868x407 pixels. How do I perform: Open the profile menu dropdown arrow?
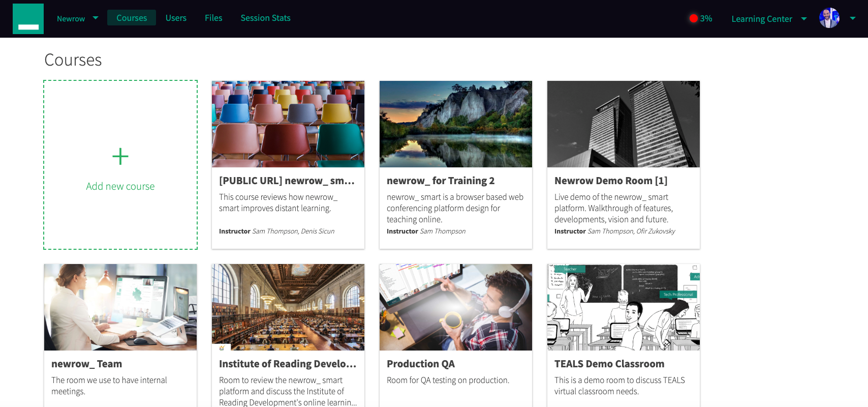853,18
